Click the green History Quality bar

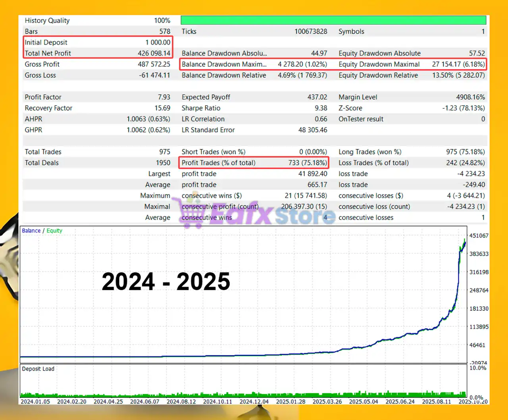(333, 20)
